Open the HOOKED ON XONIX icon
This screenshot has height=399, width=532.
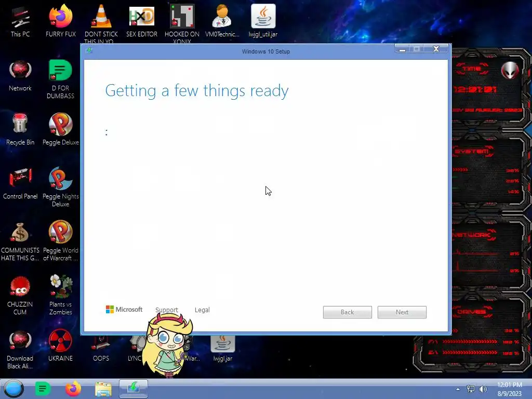coord(182,22)
